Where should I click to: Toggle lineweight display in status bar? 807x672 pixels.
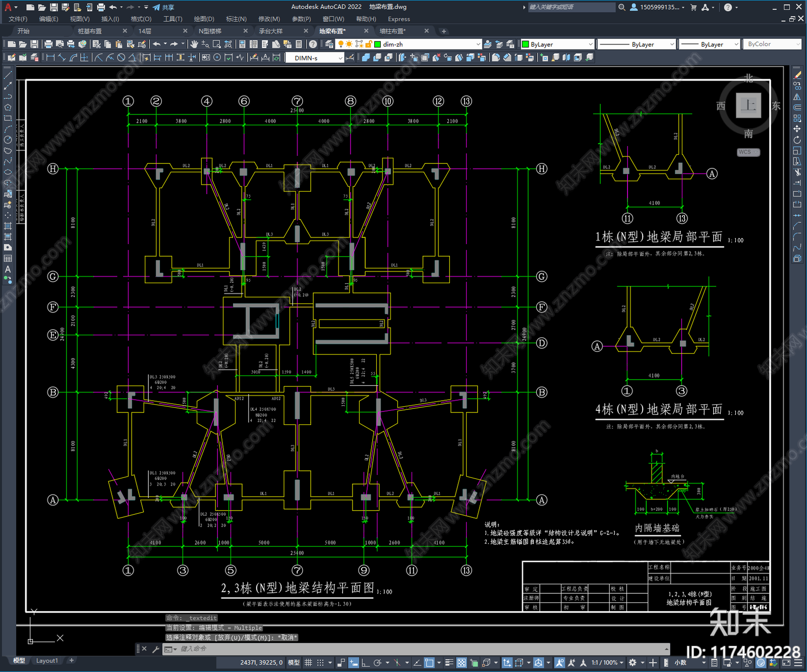click(449, 662)
